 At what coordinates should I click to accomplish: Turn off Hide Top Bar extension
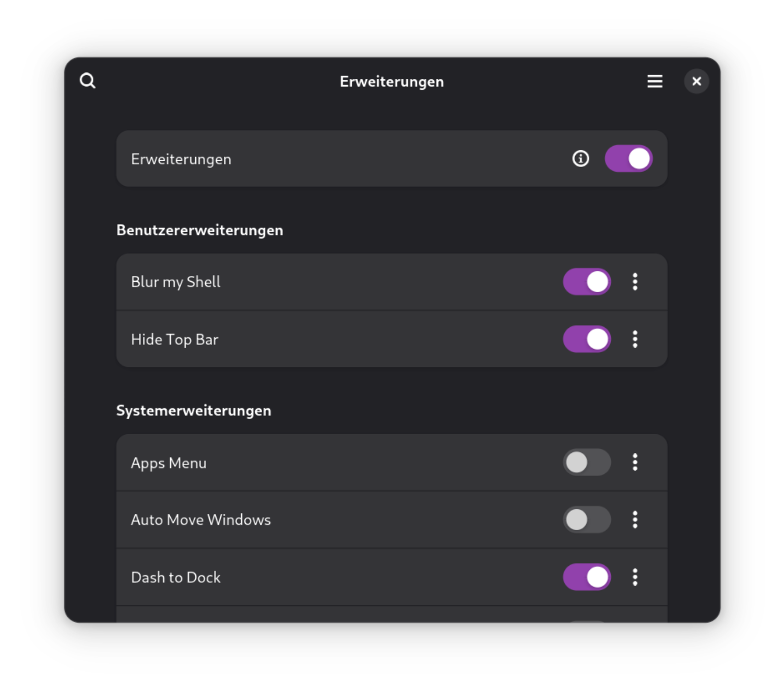tap(587, 339)
